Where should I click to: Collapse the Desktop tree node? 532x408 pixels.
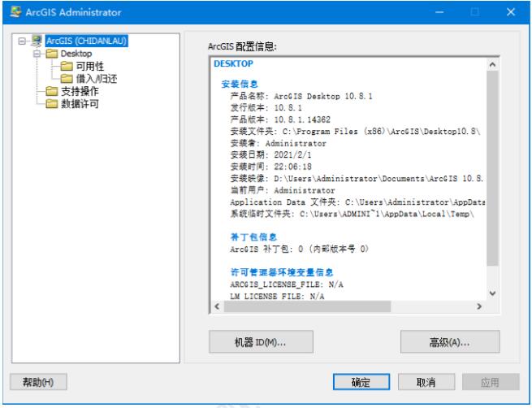coord(37,54)
